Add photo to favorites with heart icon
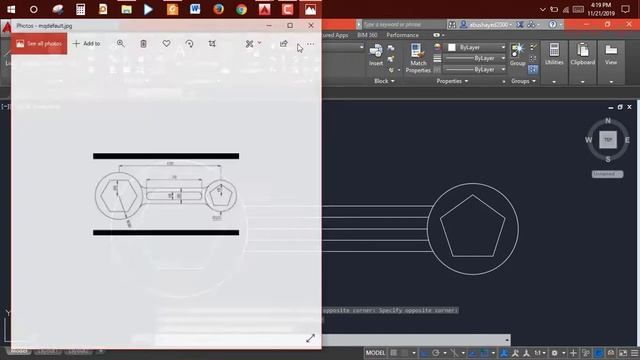 166,43
